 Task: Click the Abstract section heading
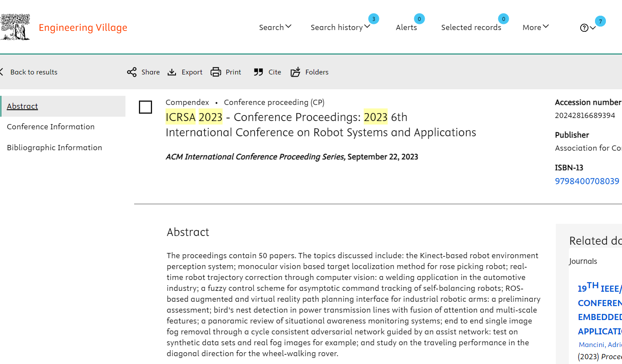188,232
